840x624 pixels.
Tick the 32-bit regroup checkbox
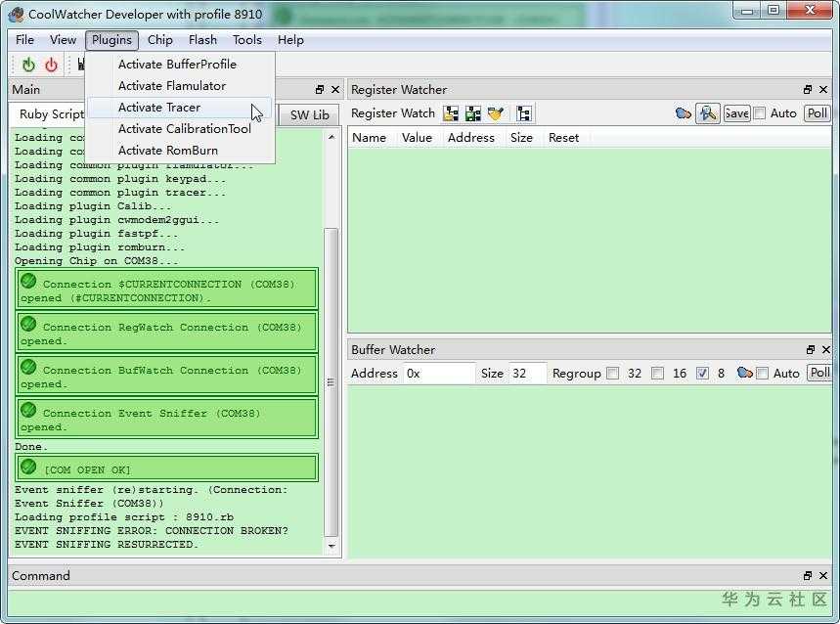pyautogui.click(x=613, y=374)
